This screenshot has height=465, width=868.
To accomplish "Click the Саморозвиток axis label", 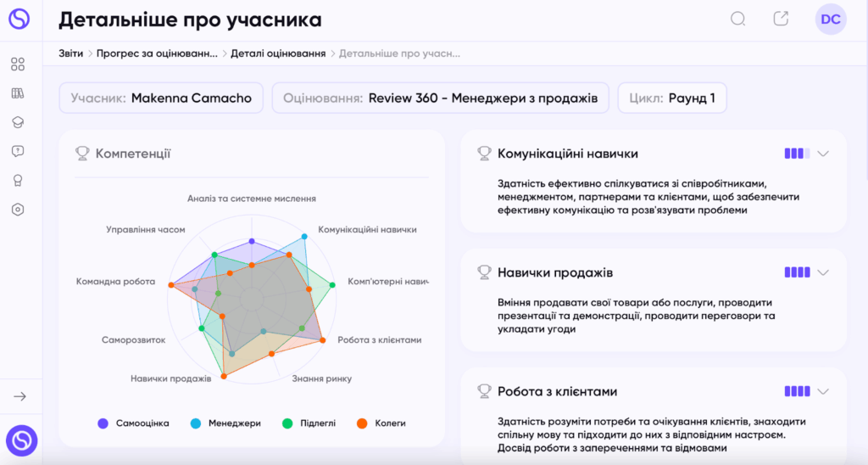I will 133,340.
